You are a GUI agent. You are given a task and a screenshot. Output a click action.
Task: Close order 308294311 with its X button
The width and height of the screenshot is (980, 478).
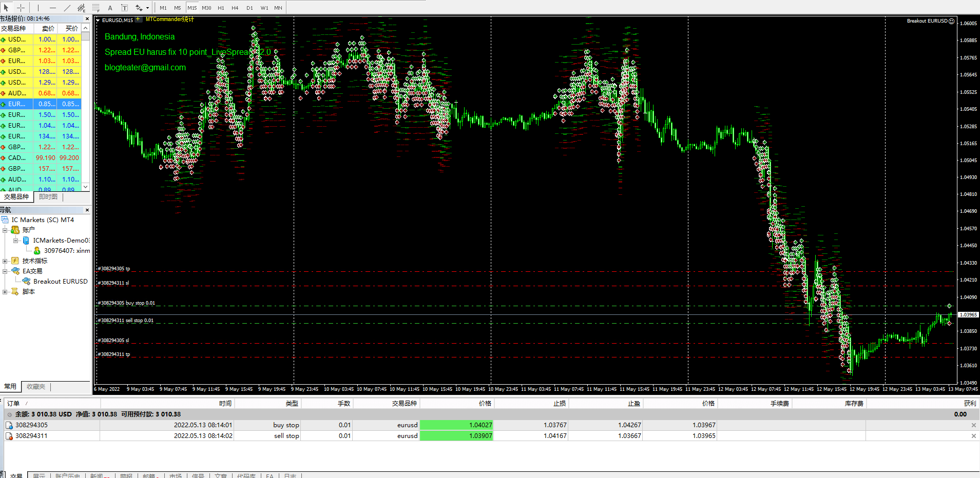click(973, 435)
